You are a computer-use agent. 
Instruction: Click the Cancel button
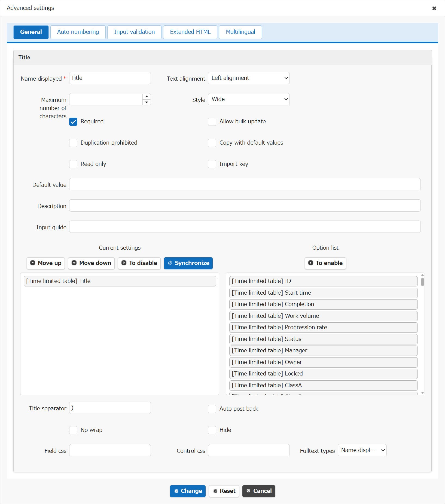point(259,491)
